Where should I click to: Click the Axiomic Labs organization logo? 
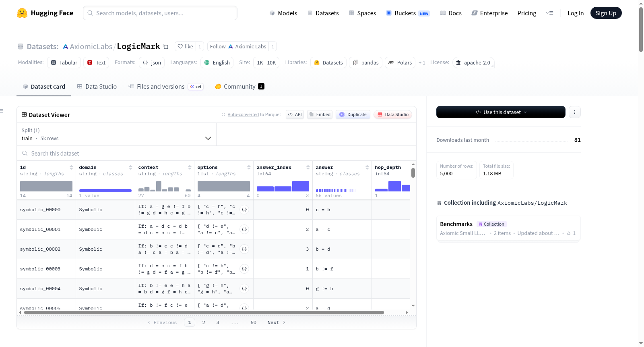pyautogui.click(x=65, y=47)
